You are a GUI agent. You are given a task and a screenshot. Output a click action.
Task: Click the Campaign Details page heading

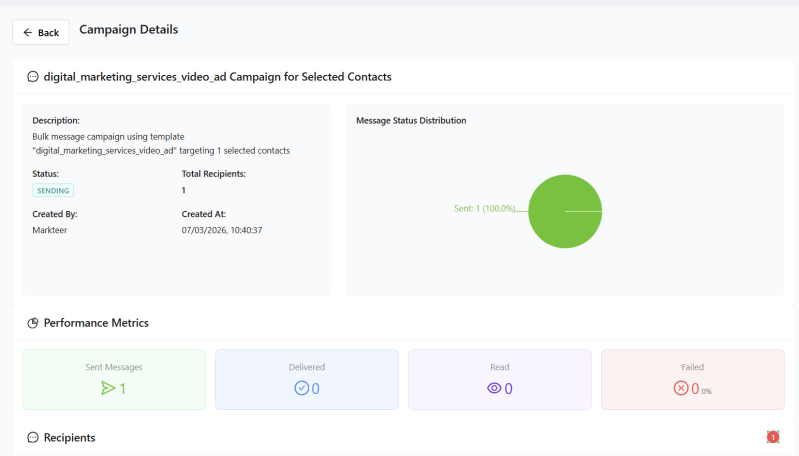[x=128, y=30]
